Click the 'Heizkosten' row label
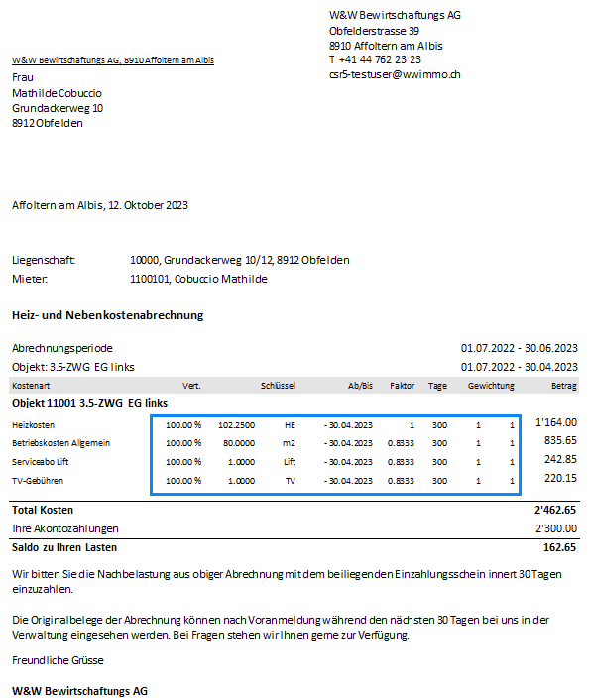Image resolution: width=589 pixels, height=700 pixels. click(x=33, y=425)
